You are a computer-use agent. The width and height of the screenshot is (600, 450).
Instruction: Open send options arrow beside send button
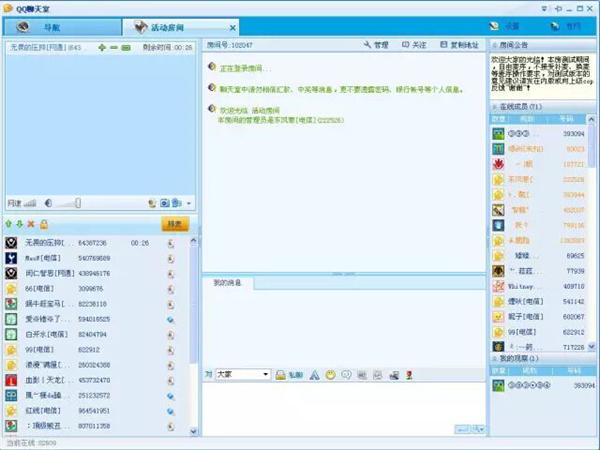[x=481, y=427]
